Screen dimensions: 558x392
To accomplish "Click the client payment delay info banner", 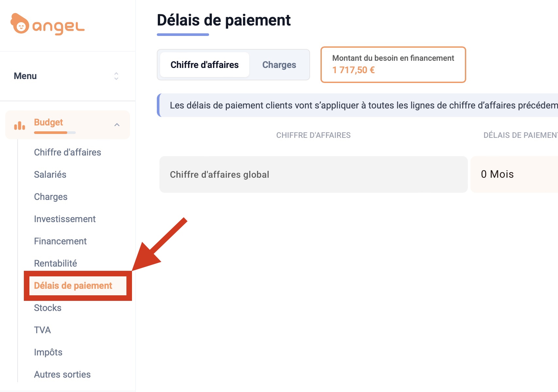I will click(357, 105).
